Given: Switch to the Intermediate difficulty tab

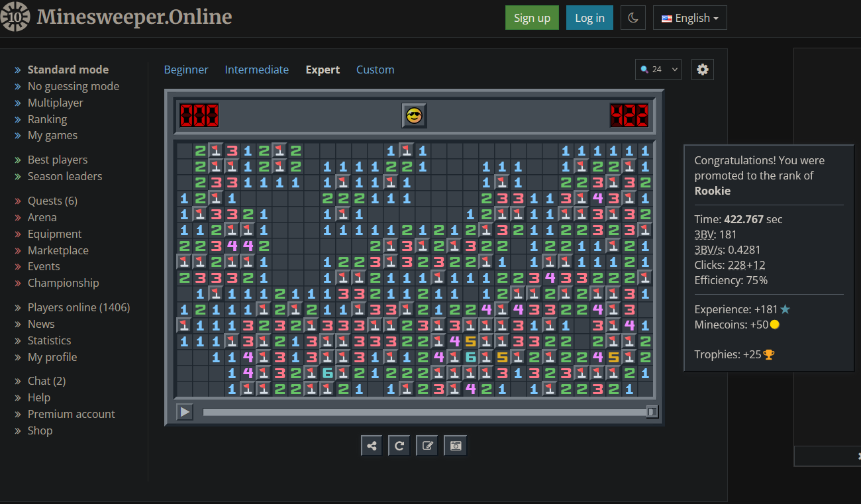Looking at the screenshot, I should pyautogui.click(x=257, y=70).
